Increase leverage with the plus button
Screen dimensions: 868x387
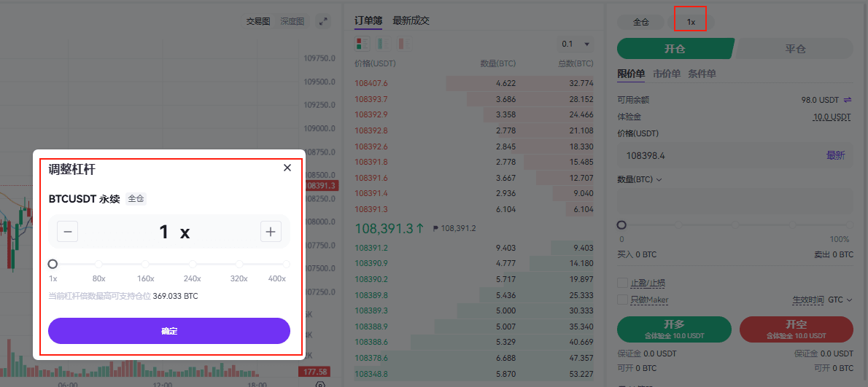tap(271, 232)
